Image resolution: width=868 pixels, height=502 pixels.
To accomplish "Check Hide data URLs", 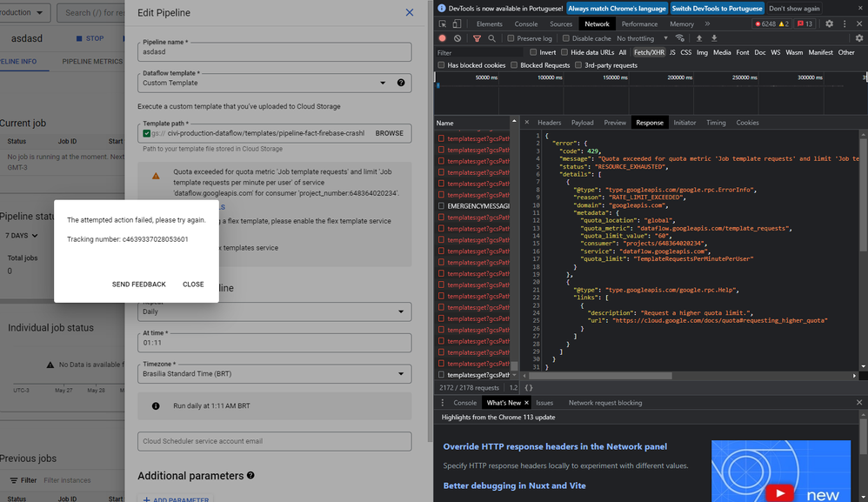I will 564,52.
